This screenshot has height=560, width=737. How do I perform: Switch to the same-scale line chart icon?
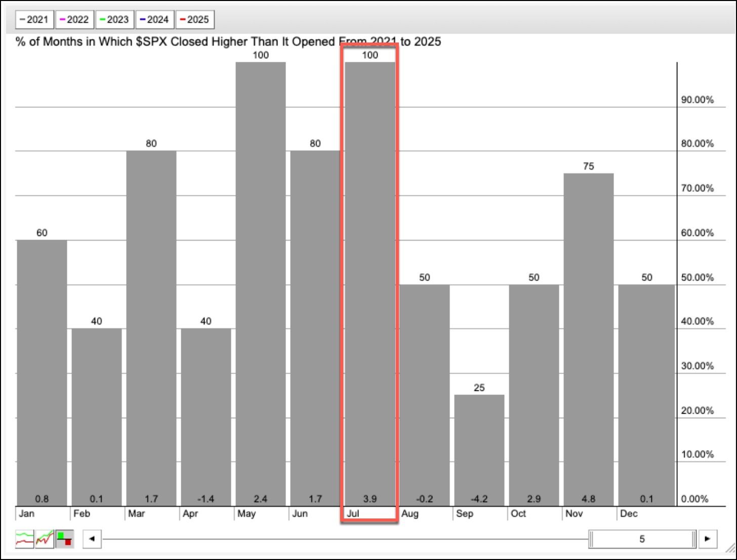[x=45, y=539]
